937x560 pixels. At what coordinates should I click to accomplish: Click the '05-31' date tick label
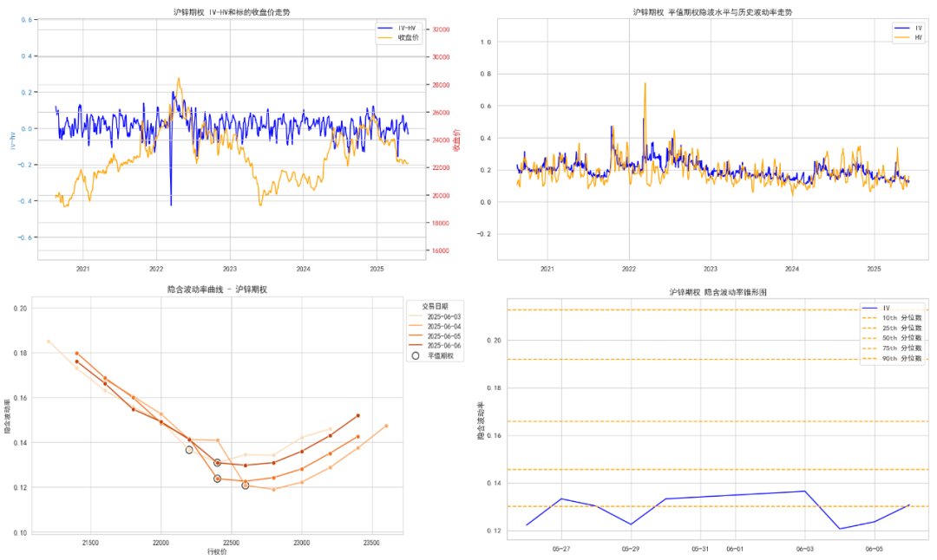pyautogui.click(x=700, y=550)
